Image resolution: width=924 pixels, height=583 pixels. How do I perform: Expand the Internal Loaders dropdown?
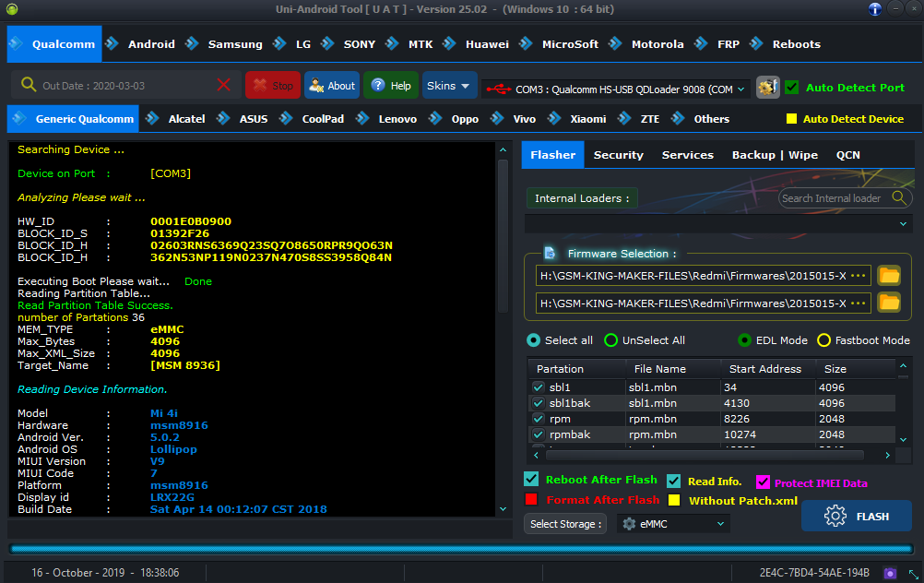point(903,224)
